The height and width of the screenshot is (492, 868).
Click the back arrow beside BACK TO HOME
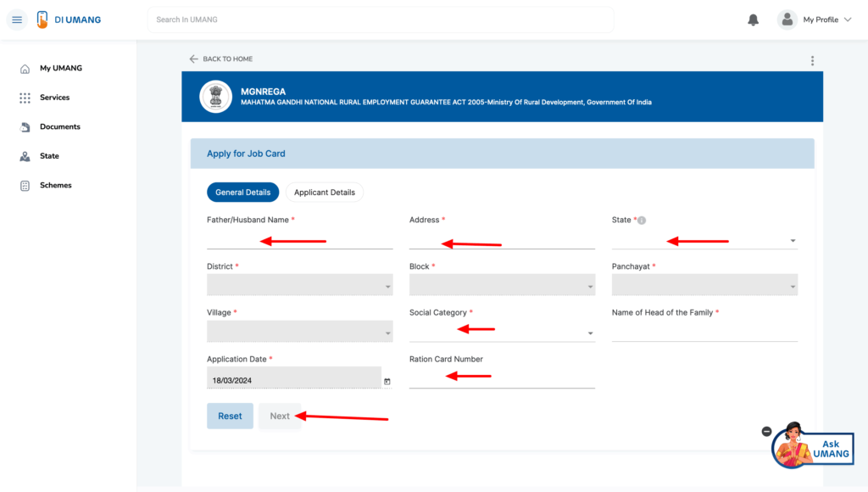pyautogui.click(x=193, y=59)
